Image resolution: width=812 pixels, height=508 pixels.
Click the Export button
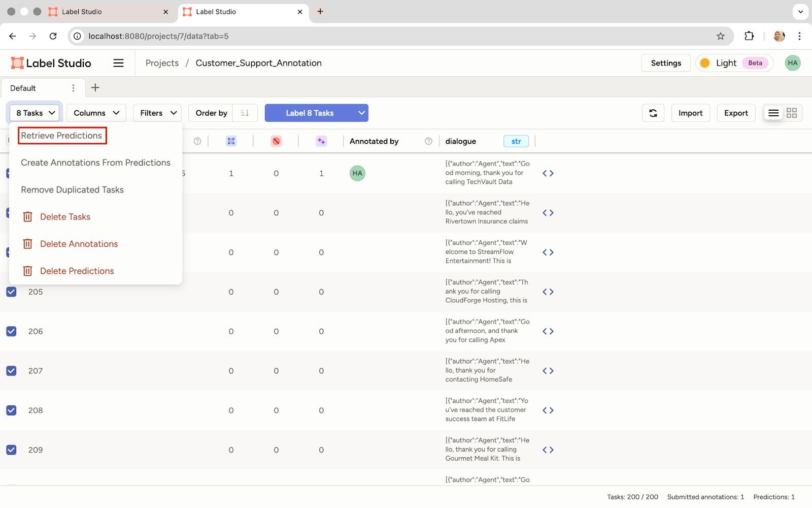tap(735, 113)
